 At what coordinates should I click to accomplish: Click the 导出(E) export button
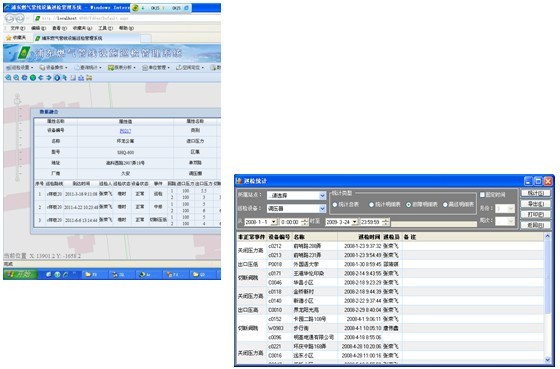536,204
